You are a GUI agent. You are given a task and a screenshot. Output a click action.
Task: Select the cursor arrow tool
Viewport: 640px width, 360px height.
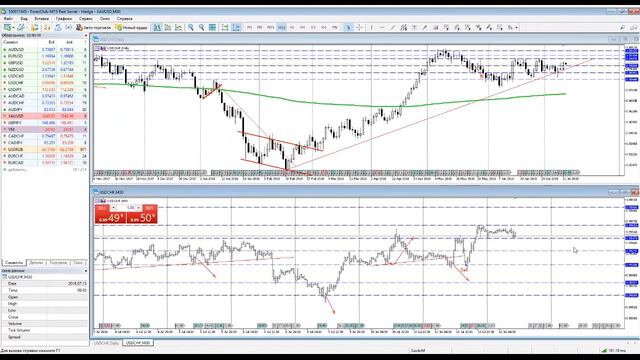(348, 27)
